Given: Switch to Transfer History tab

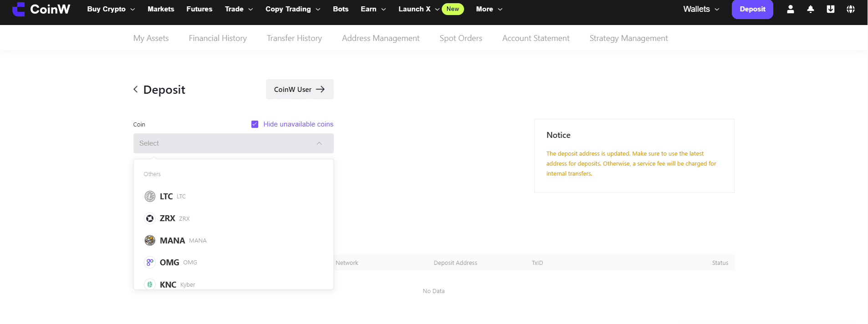Looking at the screenshot, I should click(x=294, y=38).
